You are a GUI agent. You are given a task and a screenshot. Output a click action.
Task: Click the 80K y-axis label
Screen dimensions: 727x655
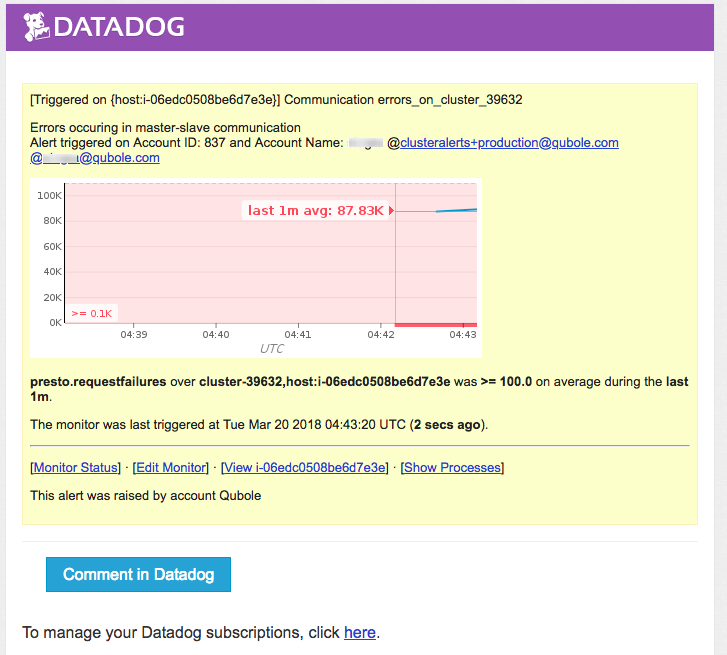52,221
